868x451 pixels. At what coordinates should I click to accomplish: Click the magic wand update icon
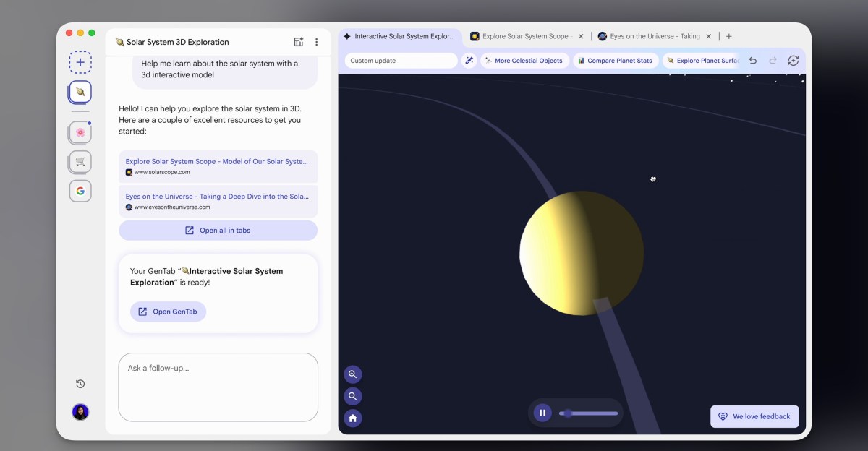pyautogui.click(x=469, y=60)
